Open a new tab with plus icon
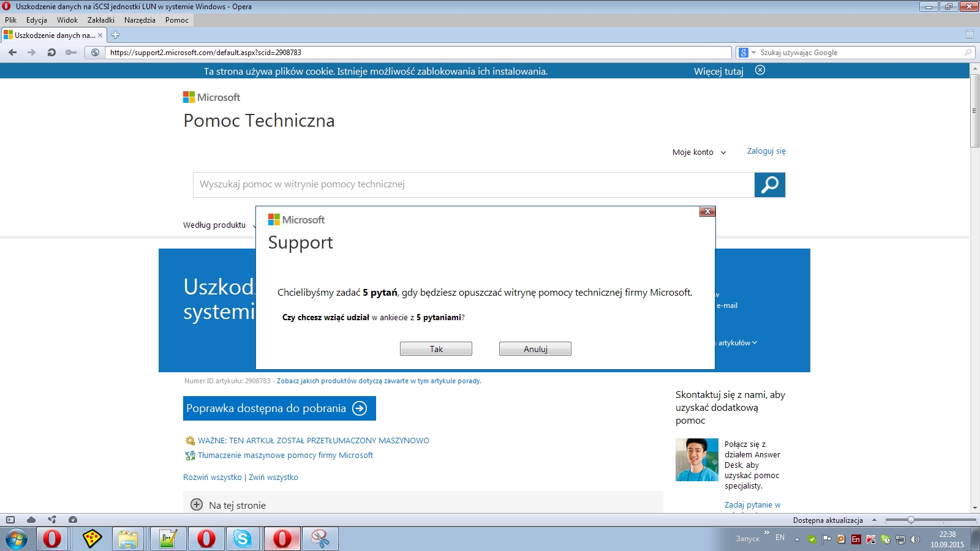Viewport: 980px width, 551px height. click(x=115, y=35)
